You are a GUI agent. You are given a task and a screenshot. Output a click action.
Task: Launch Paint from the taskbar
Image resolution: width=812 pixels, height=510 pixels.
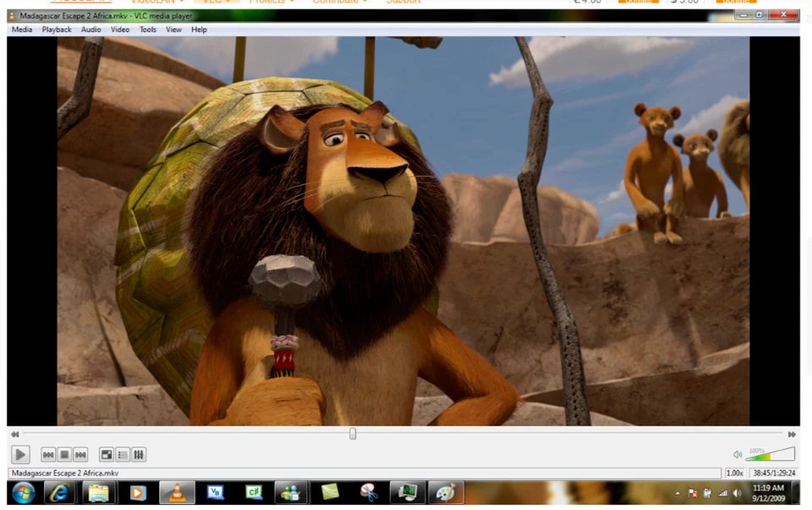pos(446,492)
